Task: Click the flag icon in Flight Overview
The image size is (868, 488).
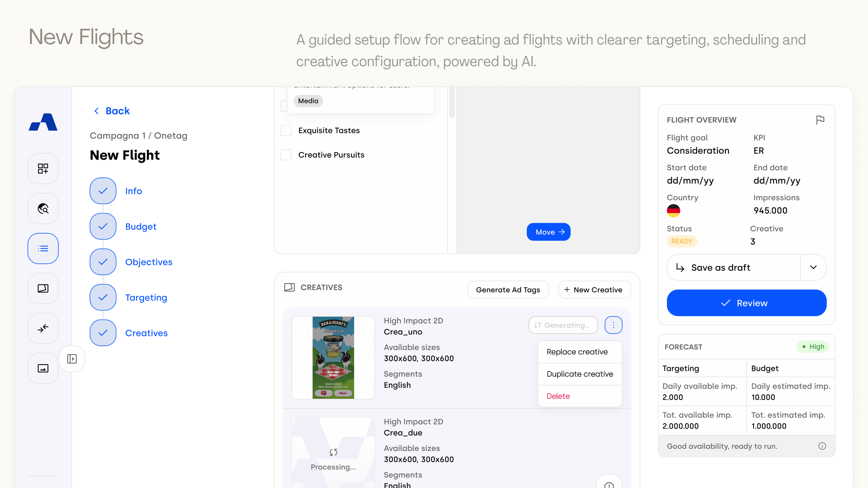Action: point(820,120)
